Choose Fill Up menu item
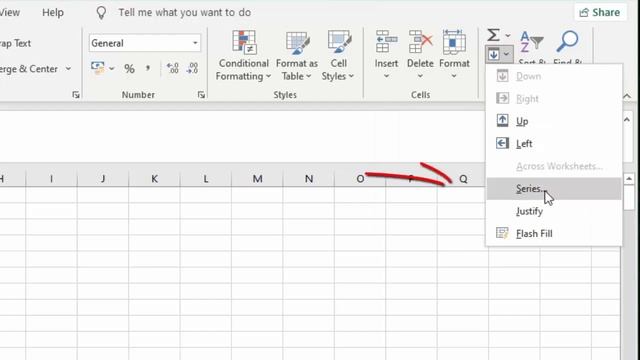 tap(554, 121)
